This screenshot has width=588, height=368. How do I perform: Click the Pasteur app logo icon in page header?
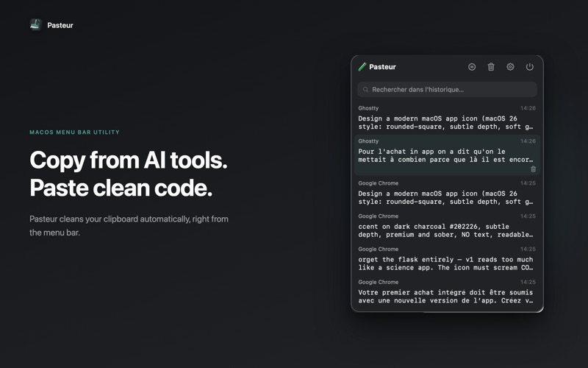point(35,25)
